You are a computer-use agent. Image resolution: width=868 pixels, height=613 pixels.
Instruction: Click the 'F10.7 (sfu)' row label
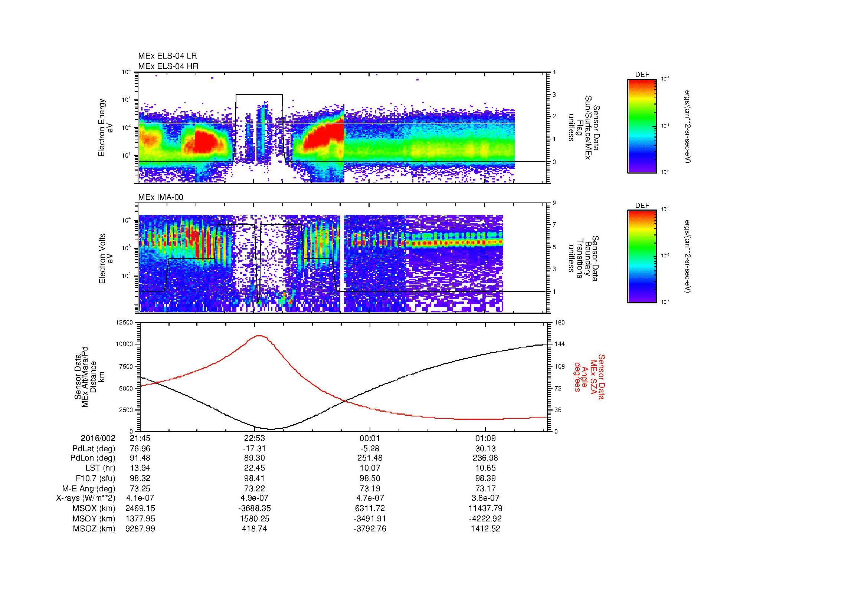[x=95, y=478]
